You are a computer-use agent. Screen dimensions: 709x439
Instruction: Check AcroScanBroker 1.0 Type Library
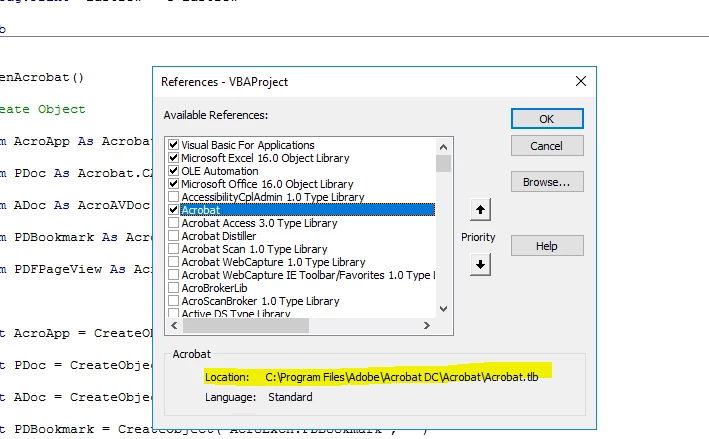[x=173, y=301]
